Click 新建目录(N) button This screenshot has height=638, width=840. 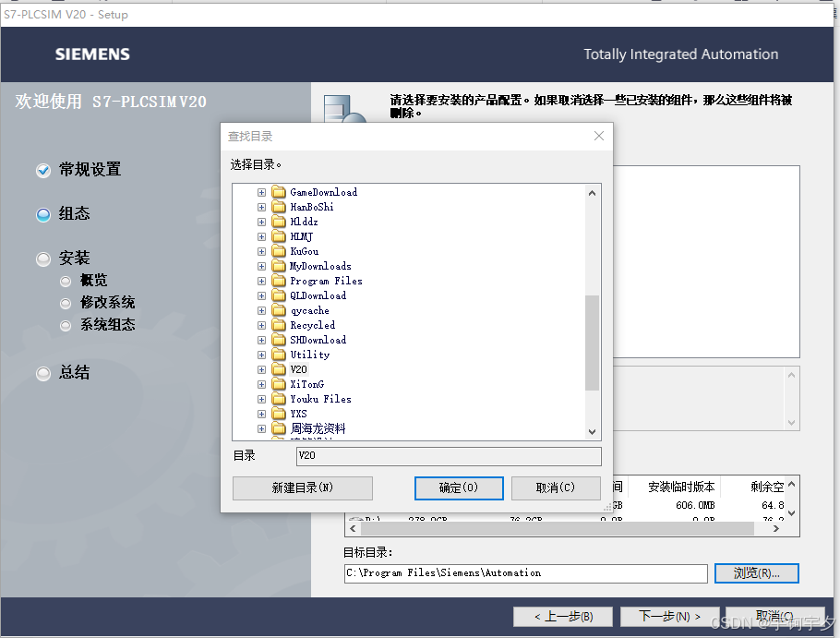point(303,488)
